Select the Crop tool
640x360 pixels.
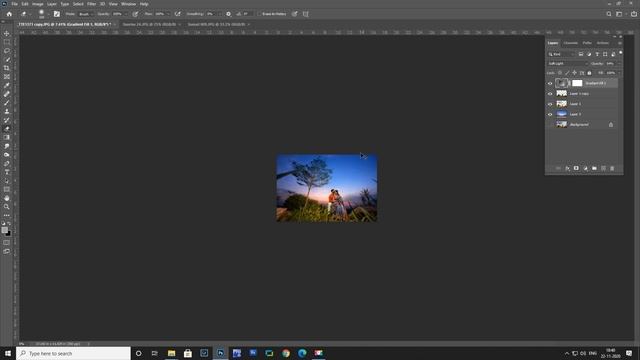click(x=7, y=68)
